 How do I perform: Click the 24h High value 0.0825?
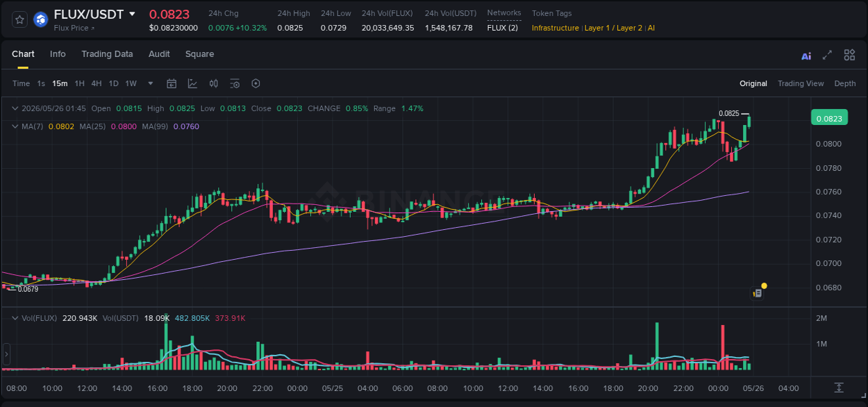pos(289,28)
